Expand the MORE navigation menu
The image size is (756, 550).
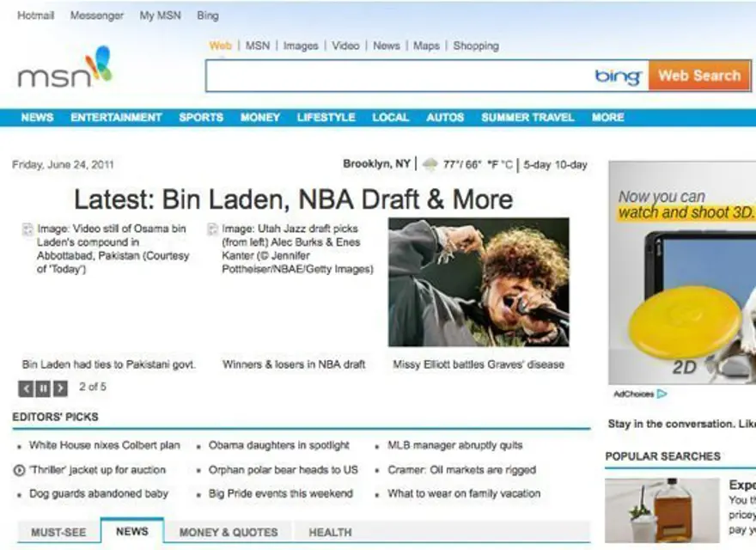608,117
